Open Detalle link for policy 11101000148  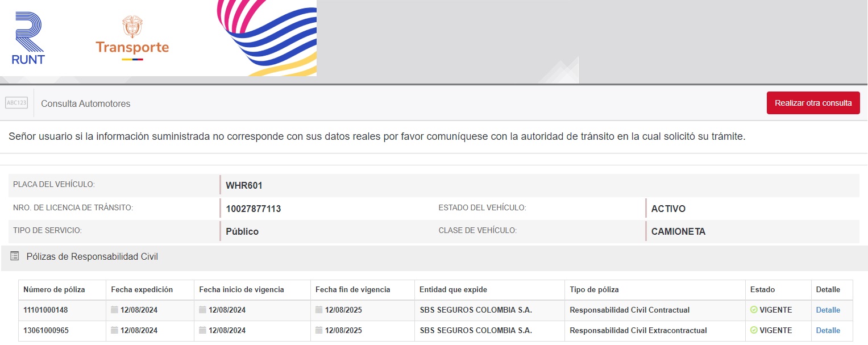[828, 310]
